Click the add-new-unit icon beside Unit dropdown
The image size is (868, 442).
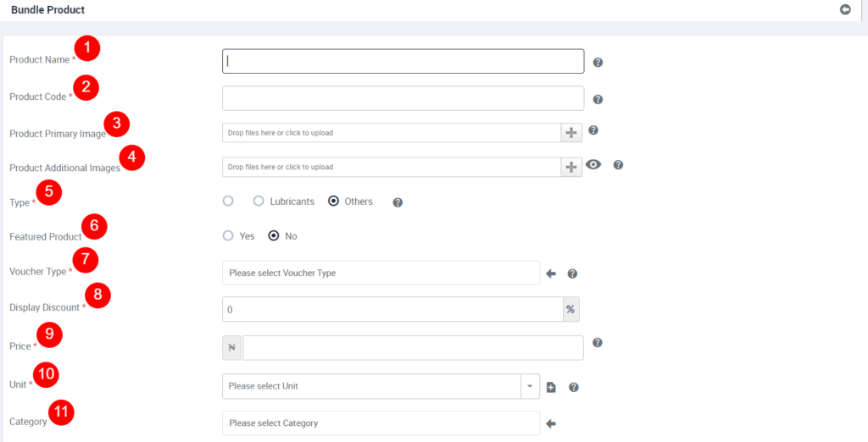(551, 387)
